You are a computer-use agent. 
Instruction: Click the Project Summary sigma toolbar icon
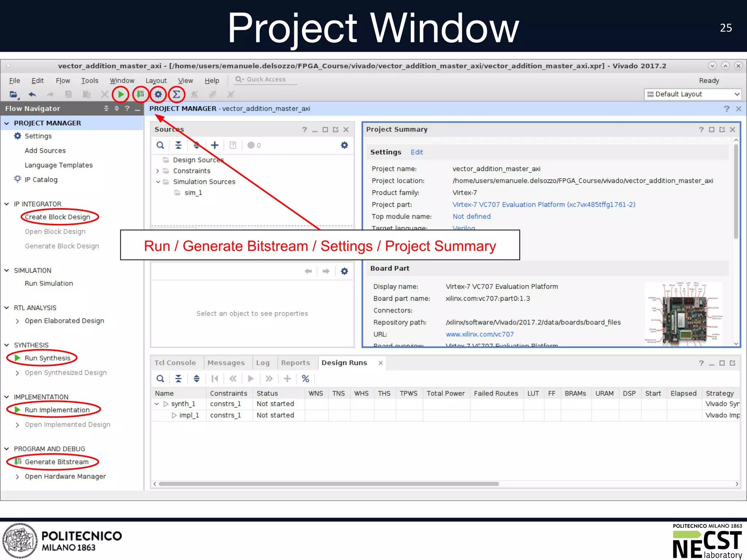tap(176, 94)
